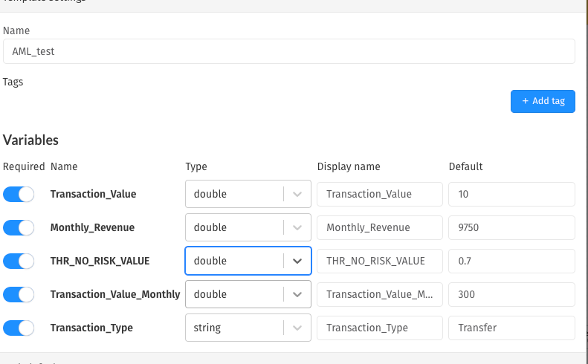Edit Default value field showing 10
Screen dimensions: 588x364
[511, 194]
